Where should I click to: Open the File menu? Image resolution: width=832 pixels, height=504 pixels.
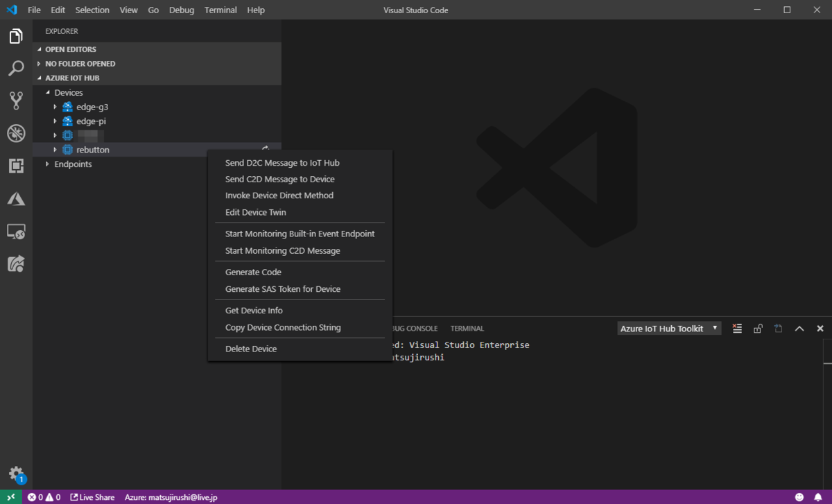(x=34, y=10)
